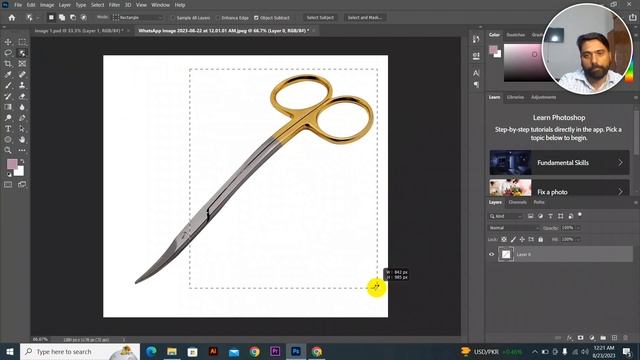This screenshot has width=640, height=360.
Task: Click the Select and Mask button
Action: tap(364, 18)
